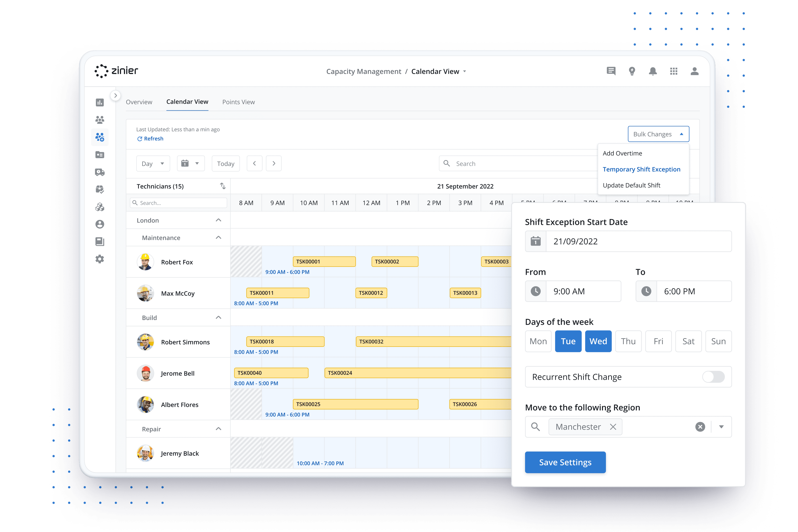The image size is (798, 532).
Task: Deselect Wed in Days of the week
Action: (598, 341)
